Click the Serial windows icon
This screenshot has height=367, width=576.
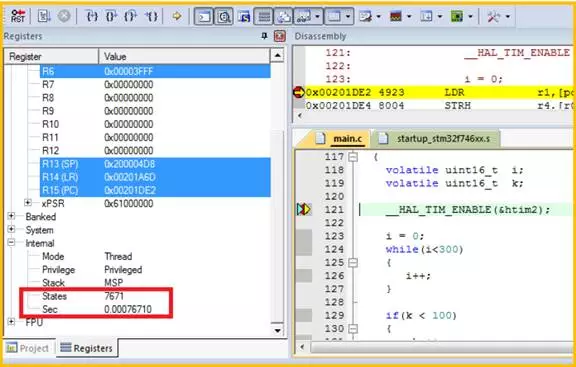(366, 17)
